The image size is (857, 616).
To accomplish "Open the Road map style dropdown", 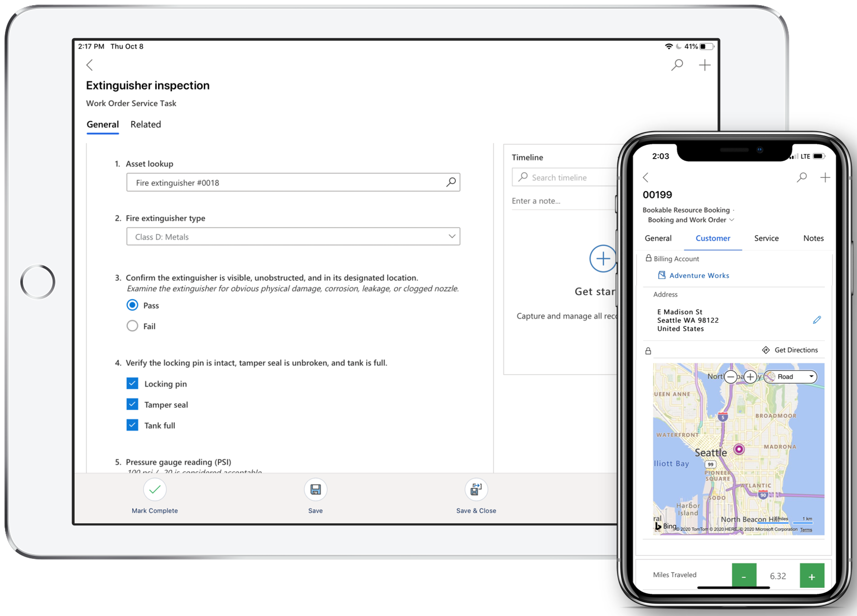I will 791,377.
